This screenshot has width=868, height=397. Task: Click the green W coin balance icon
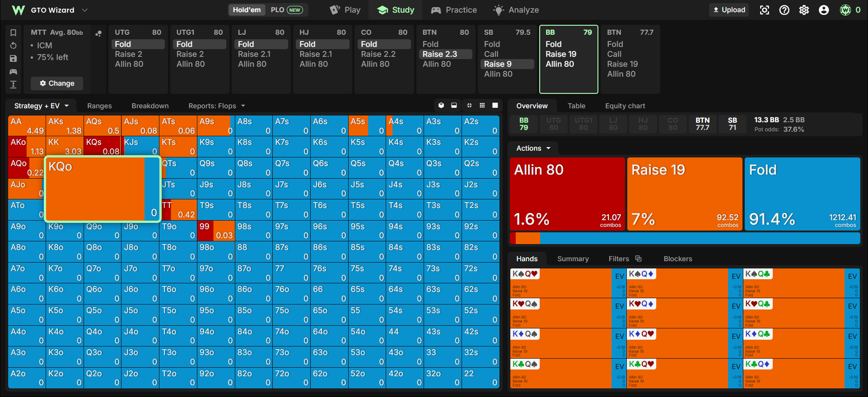point(845,10)
